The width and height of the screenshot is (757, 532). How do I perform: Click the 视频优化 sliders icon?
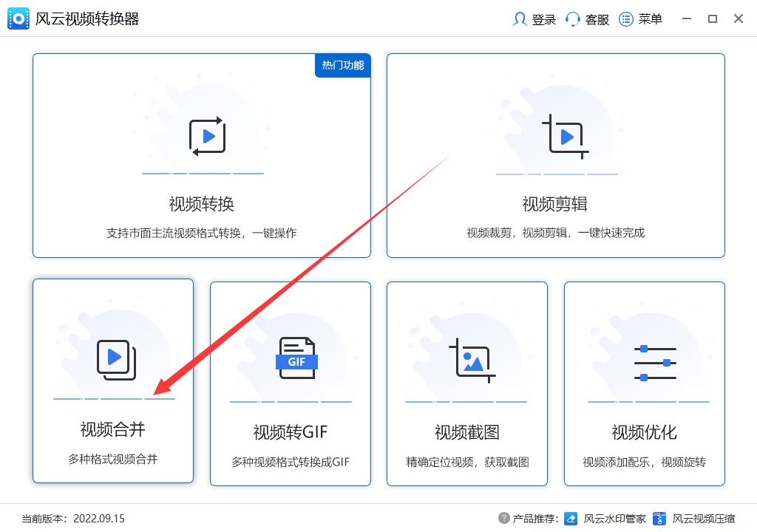655,363
